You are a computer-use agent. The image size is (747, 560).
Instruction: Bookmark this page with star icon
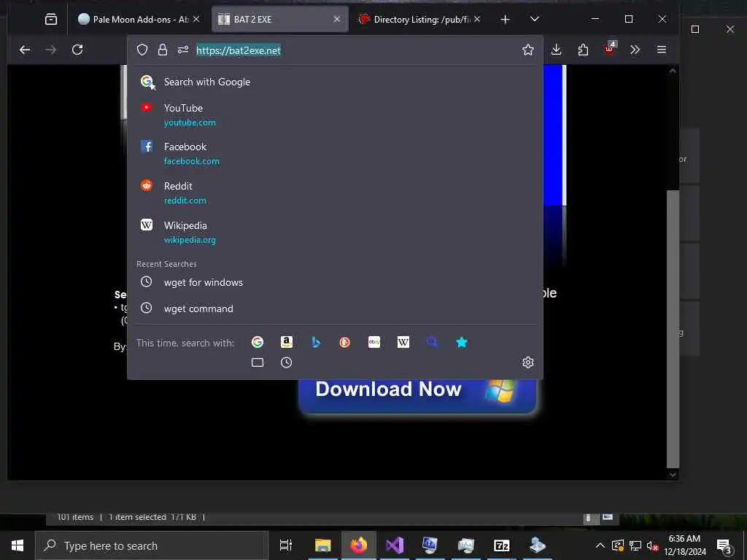[x=528, y=50]
